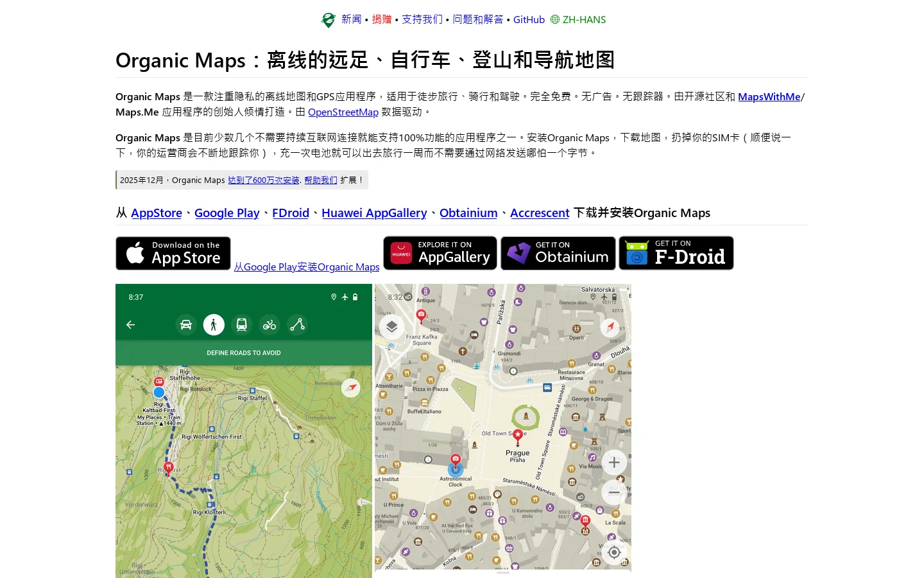Open the Obtainium text link in heading
924x578 pixels.
tap(468, 213)
